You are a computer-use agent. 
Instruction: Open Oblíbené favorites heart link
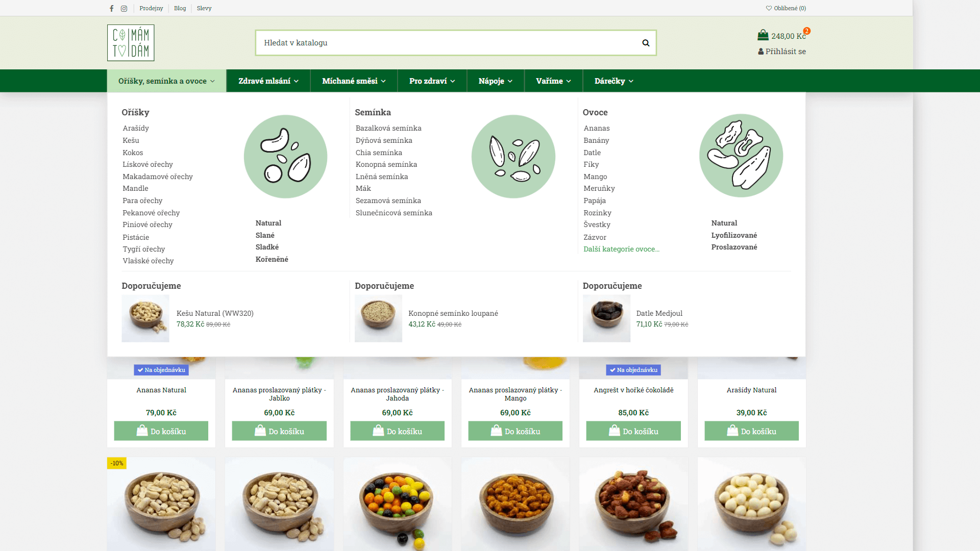point(786,8)
